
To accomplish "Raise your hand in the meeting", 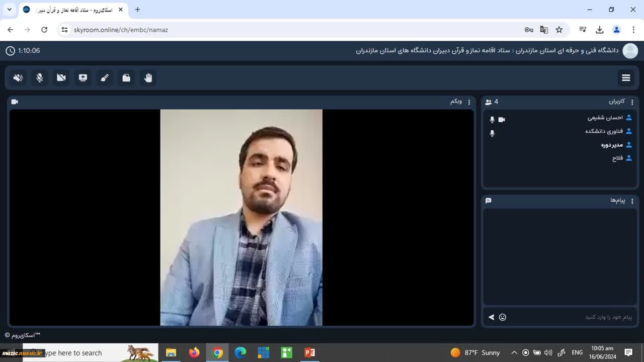I will click(x=148, y=77).
